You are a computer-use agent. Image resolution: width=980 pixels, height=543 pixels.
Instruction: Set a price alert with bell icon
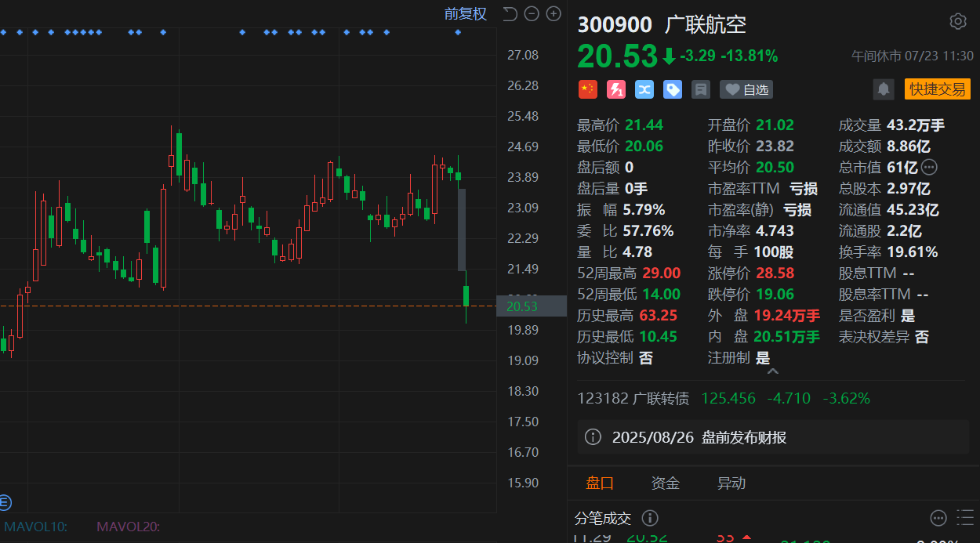(884, 89)
